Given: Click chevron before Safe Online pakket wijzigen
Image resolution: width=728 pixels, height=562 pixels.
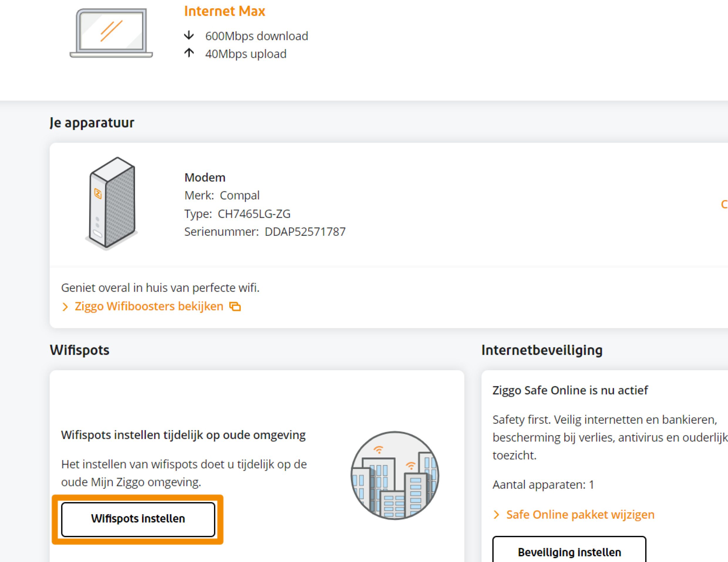Looking at the screenshot, I should [496, 515].
